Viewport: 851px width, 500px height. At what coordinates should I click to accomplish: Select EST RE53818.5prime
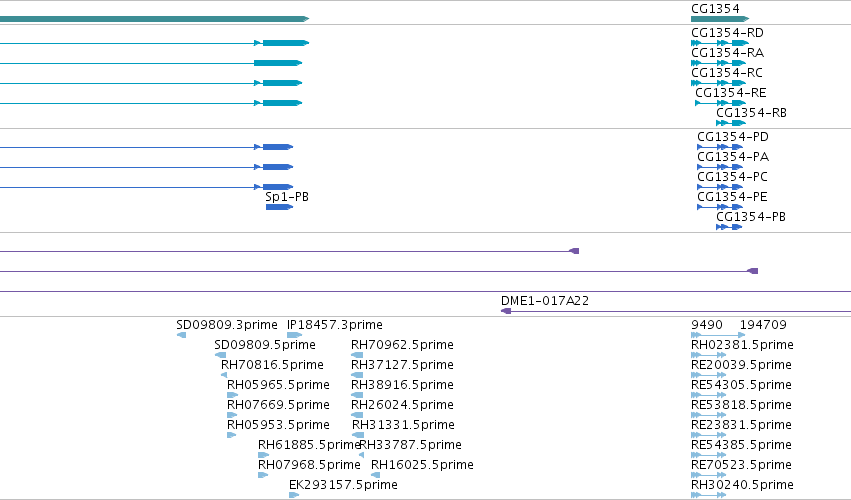[x=741, y=406]
